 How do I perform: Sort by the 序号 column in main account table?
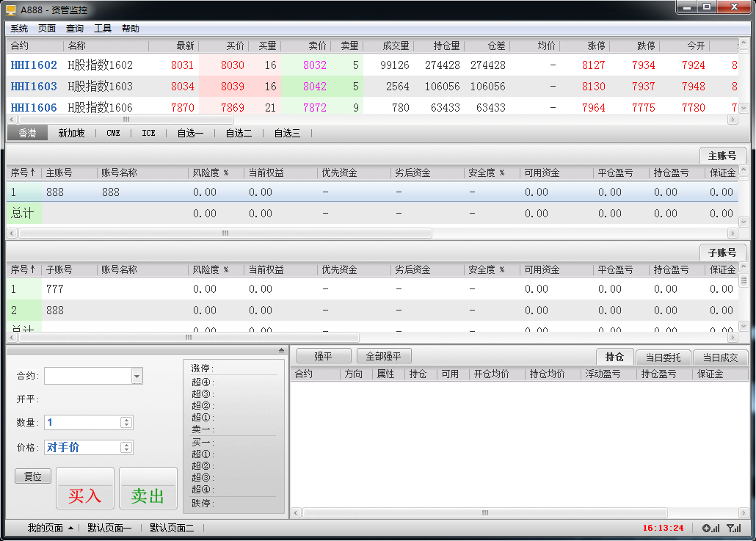pyautogui.click(x=23, y=173)
